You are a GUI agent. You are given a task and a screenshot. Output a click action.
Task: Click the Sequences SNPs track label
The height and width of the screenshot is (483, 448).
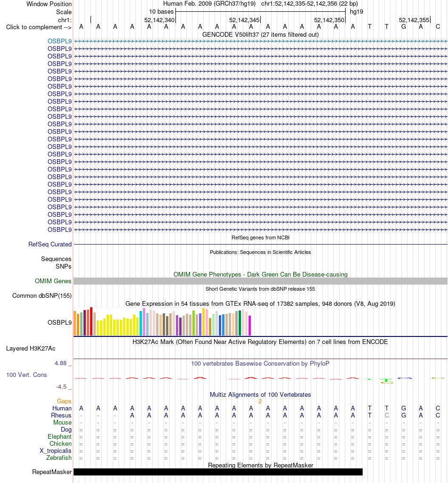(x=56, y=263)
